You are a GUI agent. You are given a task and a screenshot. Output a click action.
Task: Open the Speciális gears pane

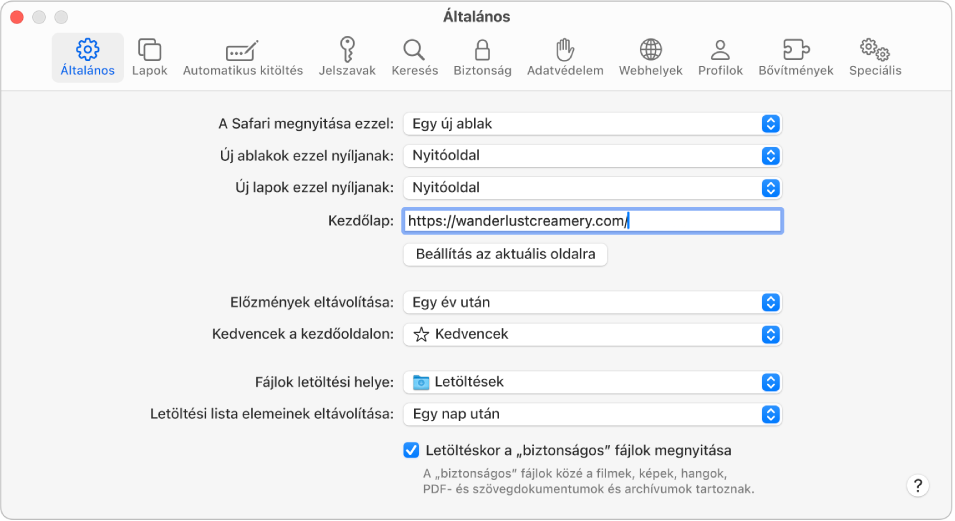click(x=875, y=58)
